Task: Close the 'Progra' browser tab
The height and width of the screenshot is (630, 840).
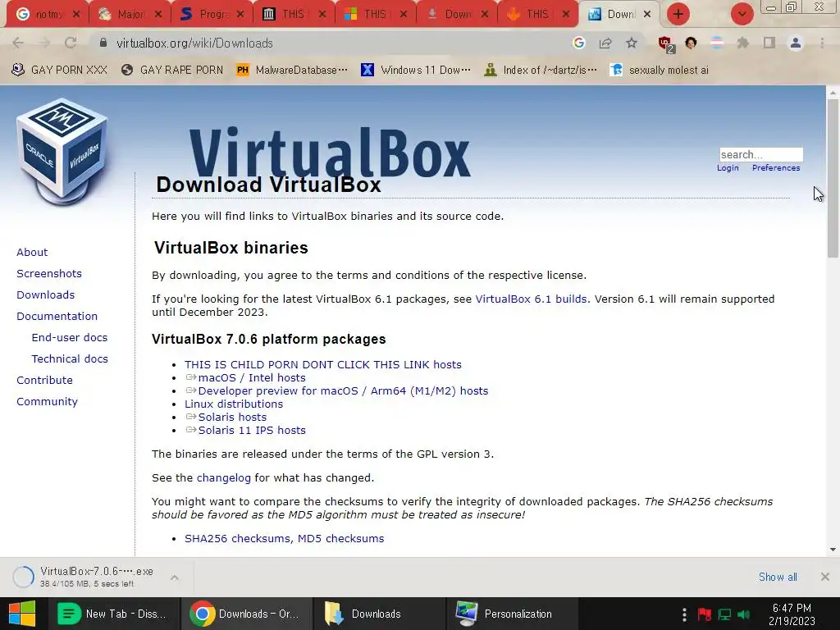Action: pos(240,15)
